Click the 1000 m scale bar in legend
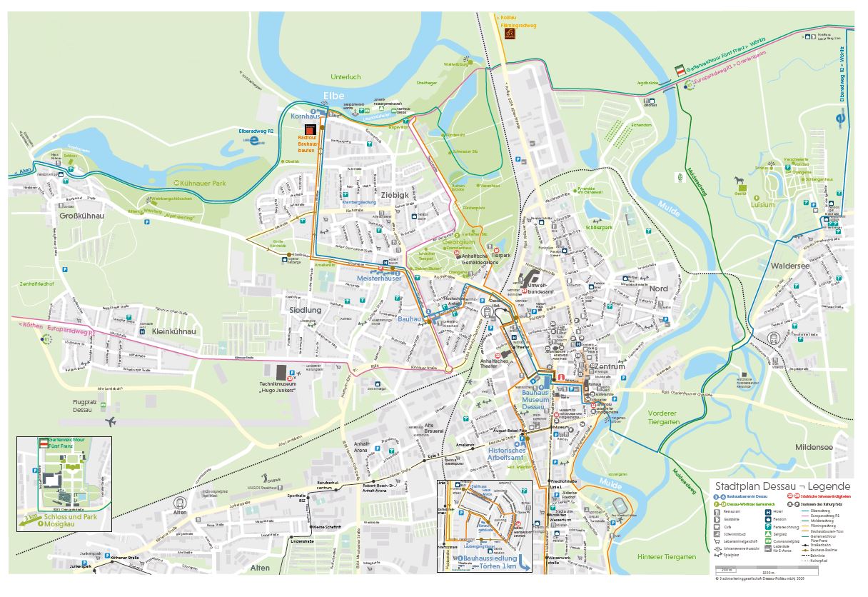868x597 pixels. point(767,571)
